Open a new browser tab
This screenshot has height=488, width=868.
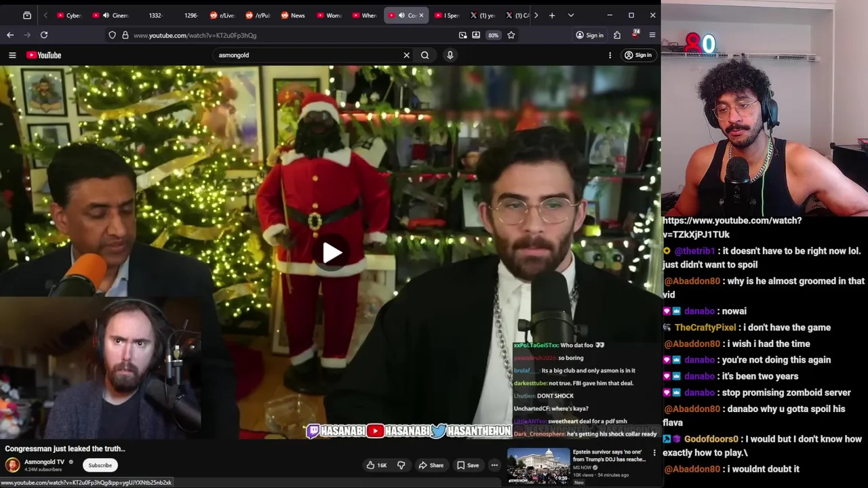click(x=552, y=15)
